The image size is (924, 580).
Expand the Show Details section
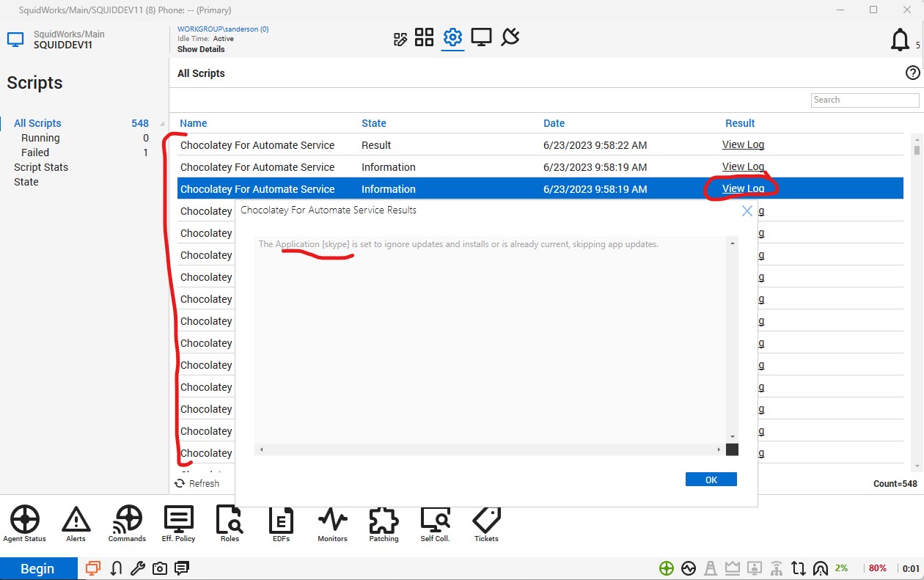coord(201,49)
